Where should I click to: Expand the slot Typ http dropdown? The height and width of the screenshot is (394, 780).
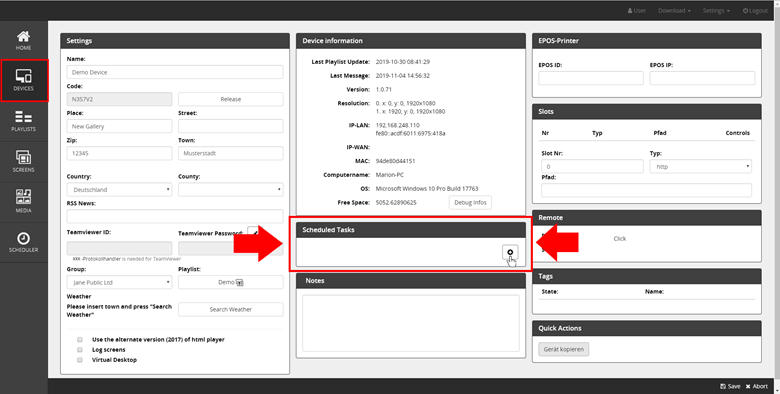700,167
